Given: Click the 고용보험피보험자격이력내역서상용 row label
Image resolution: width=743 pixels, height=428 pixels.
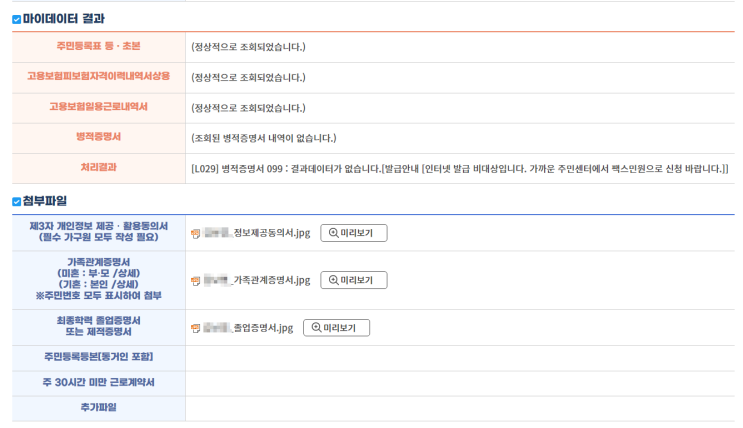Looking at the screenshot, I should [98, 76].
